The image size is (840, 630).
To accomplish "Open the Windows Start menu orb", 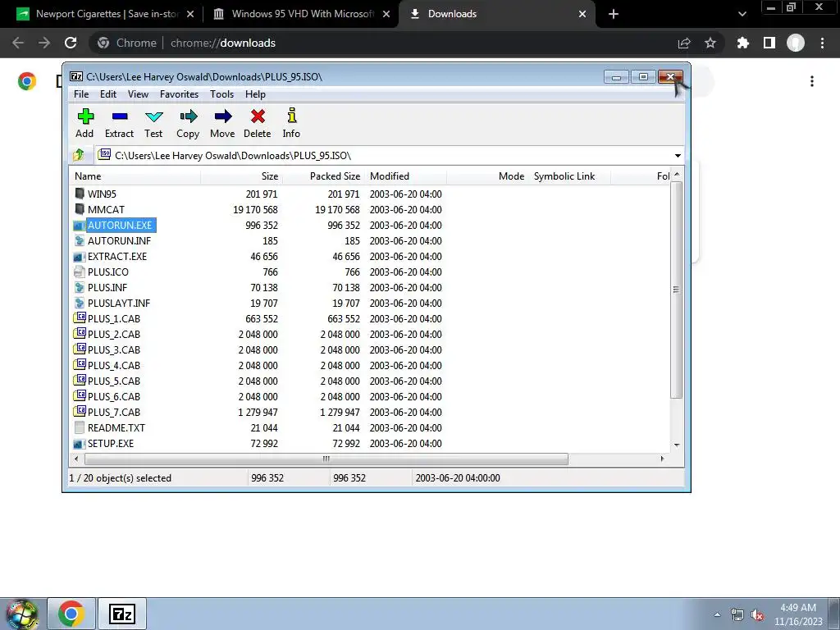I will (22, 614).
